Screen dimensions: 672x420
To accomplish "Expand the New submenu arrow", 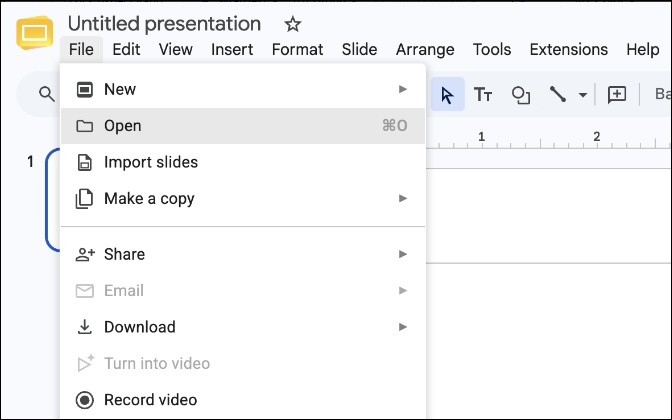I will click(402, 89).
